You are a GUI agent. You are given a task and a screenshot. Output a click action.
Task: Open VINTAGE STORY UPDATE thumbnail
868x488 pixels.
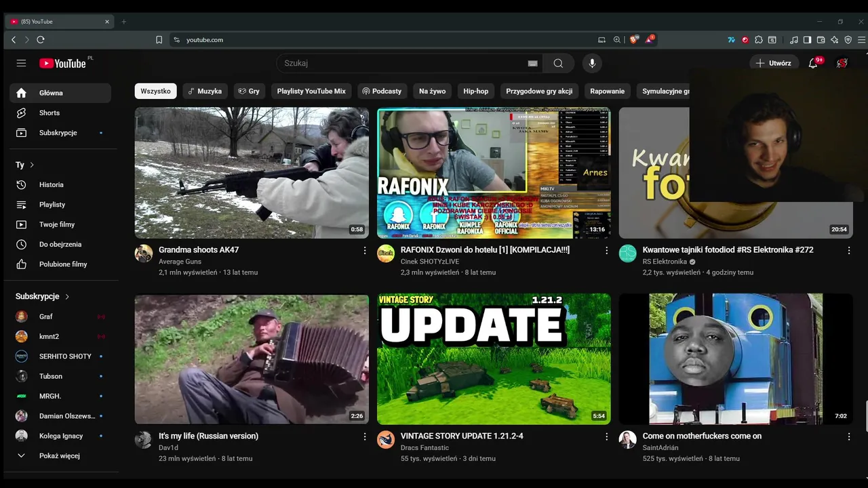[x=494, y=359]
